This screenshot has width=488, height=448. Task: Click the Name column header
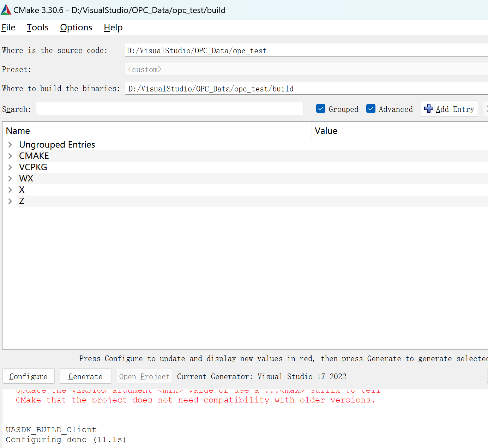(157, 131)
